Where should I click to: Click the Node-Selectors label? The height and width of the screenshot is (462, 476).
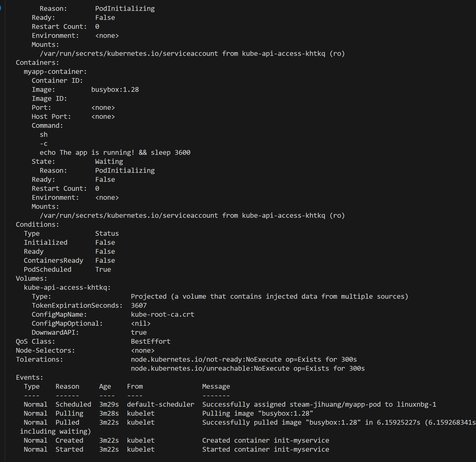pyautogui.click(x=45, y=351)
